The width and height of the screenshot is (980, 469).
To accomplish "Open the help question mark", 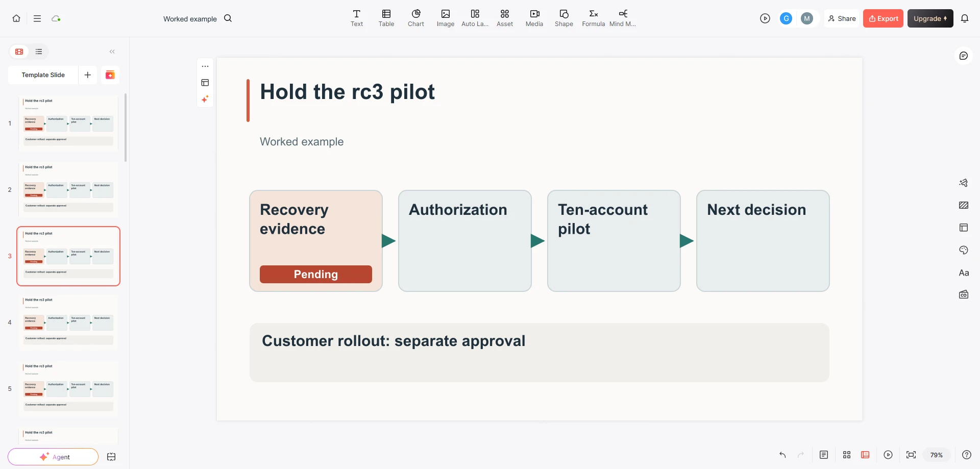I will (x=967, y=455).
